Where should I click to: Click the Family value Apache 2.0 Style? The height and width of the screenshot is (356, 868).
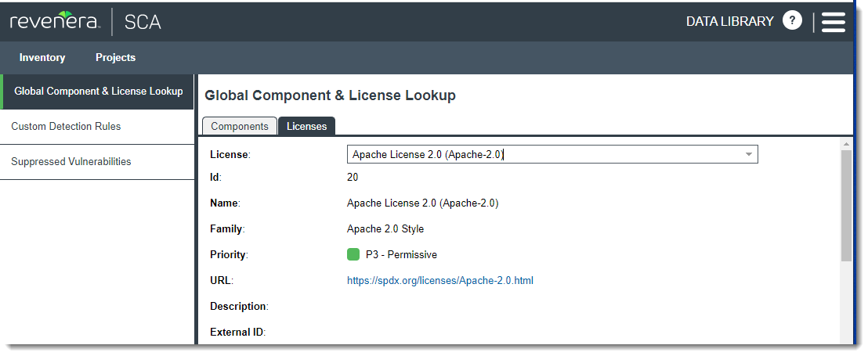[385, 228]
